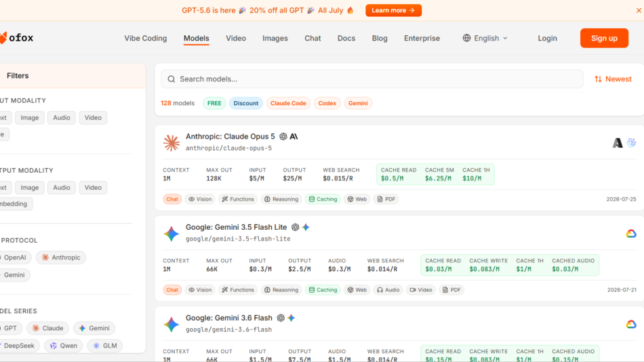Click the ofox logo
The width and height of the screenshot is (644, 362).
16,38
